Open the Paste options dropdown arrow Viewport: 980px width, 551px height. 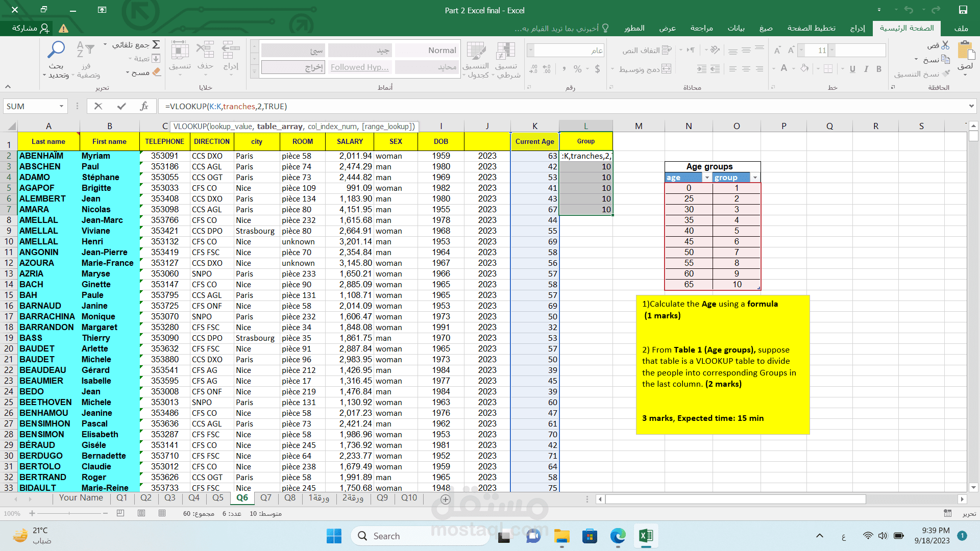coord(966,74)
